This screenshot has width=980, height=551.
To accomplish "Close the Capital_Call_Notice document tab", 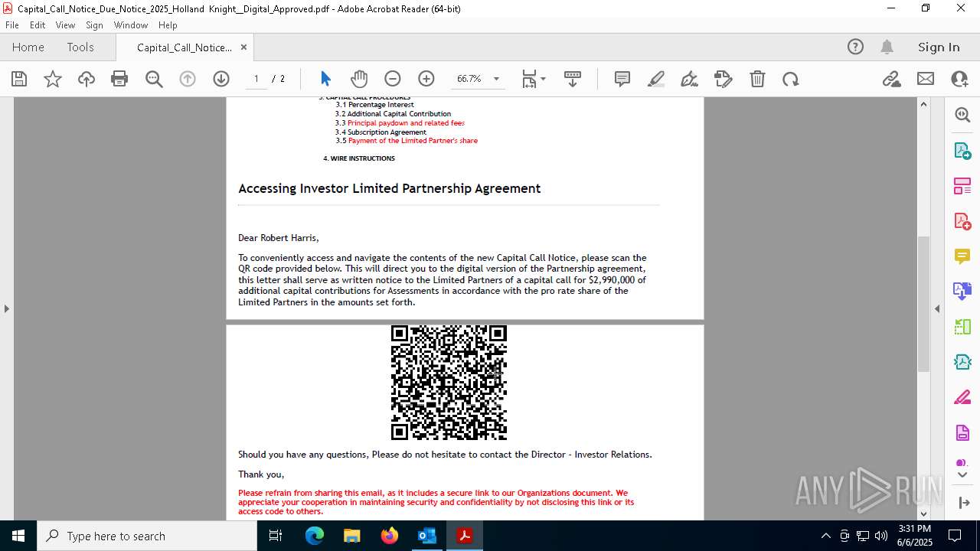I will point(243,47).
